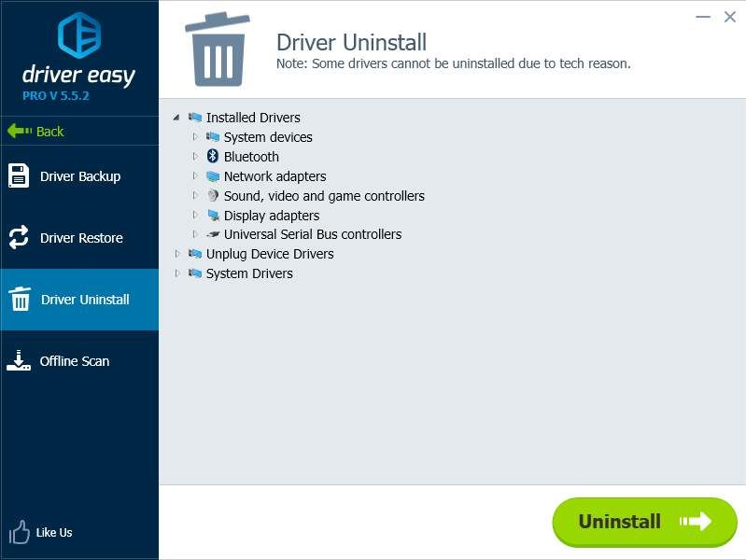Select the Display adapters tree item
Image resolution: width=746 pixels, height=560 pixels.
click(271, 216)
